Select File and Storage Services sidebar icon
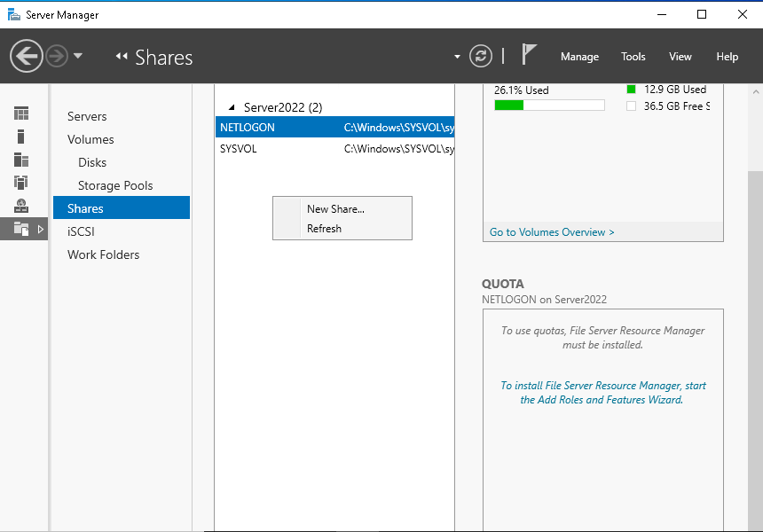This screenshot has height=532, width=763. 21,229
